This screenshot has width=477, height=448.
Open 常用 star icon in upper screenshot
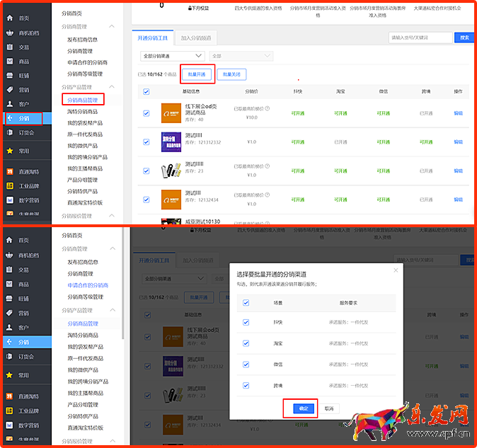tap(10, 151)
